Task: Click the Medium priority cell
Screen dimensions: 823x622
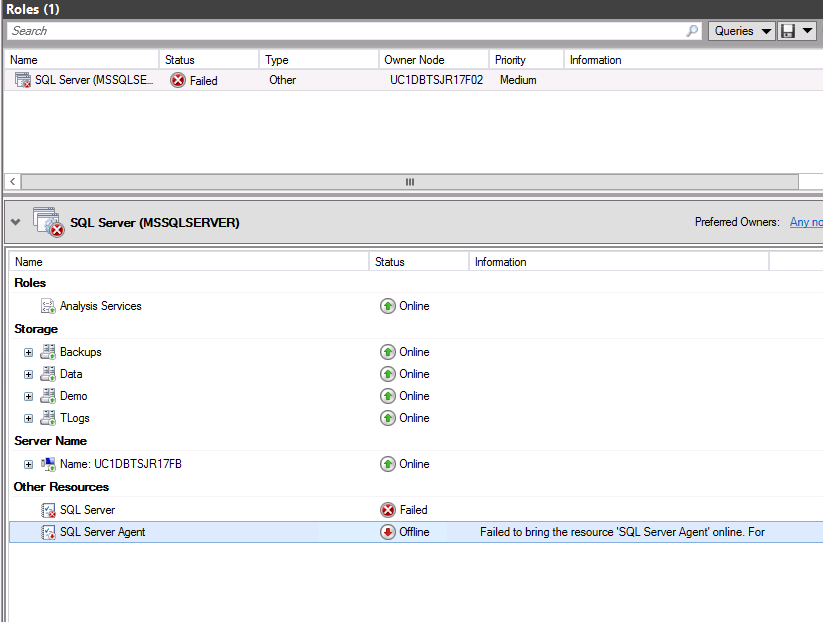Action: pyautogui.click(x=518, y=80)
